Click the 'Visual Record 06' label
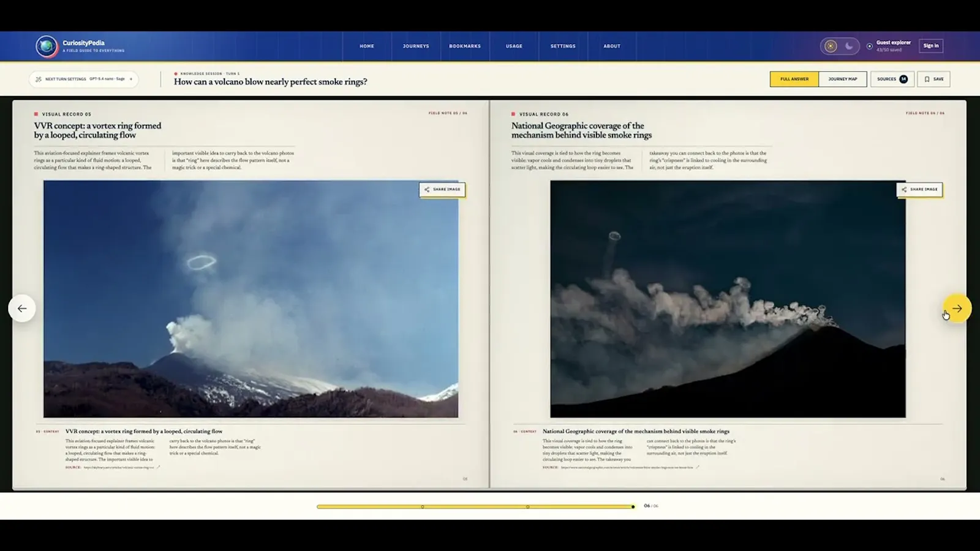980x551 pixels. coord(544,114)
